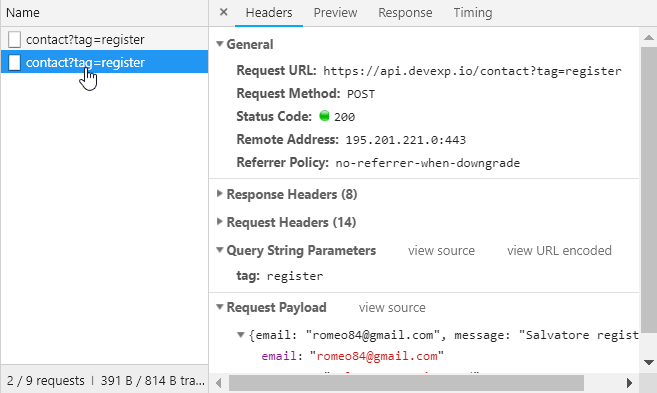Click the horizontal scrollbar thumb
The image size is (657, 393).
406,383
